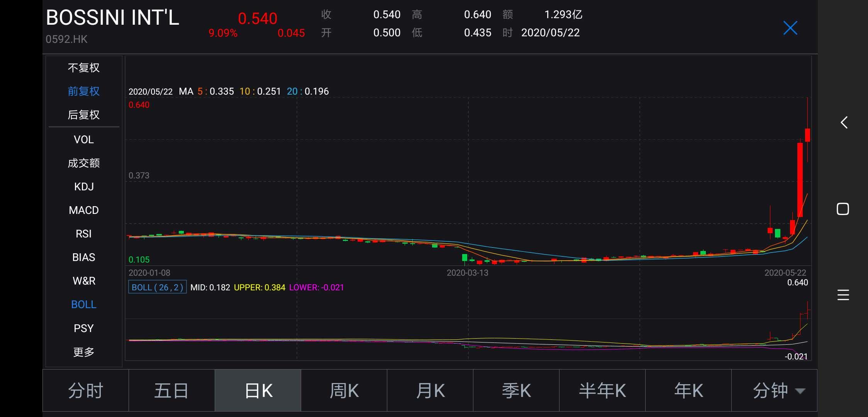Select 前复权 forward-adjusted prices
Screen dimensions: 868x417
(x=83, y=91)
